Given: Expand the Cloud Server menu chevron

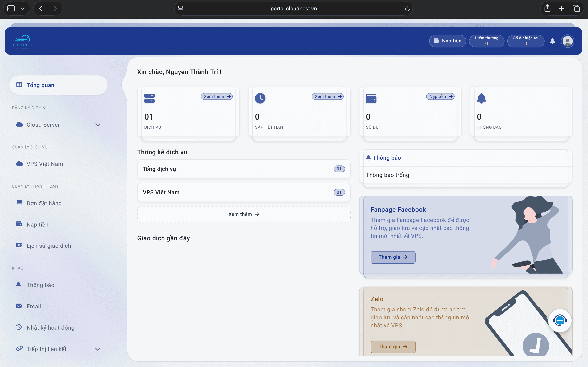Looking at the screenshot, I should [x=98, y=125].
